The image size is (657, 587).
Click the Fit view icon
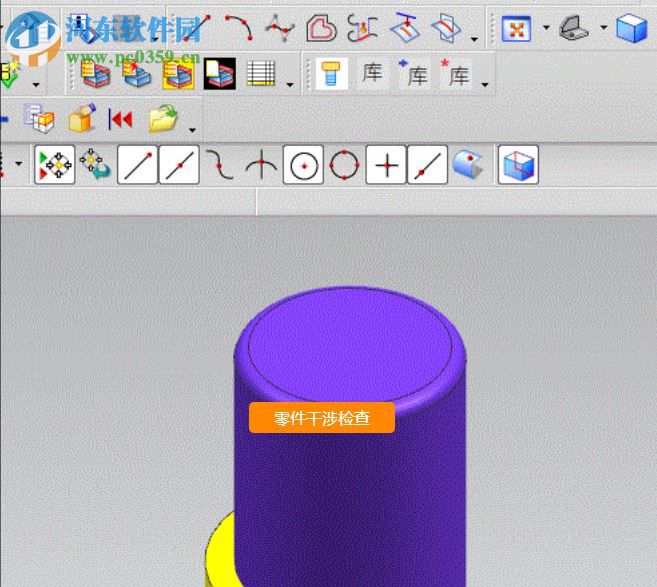click(x=516, y=29)
